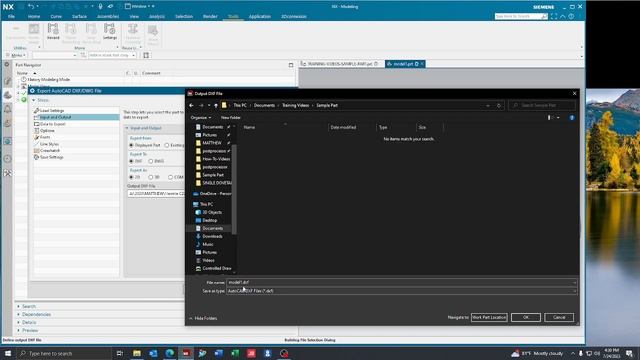Select the Displayed Part radio button

coord(131,145)
